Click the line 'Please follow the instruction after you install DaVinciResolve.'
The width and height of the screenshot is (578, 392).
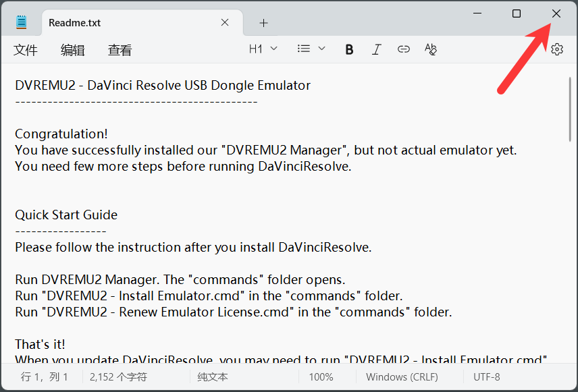coord(193,247)
